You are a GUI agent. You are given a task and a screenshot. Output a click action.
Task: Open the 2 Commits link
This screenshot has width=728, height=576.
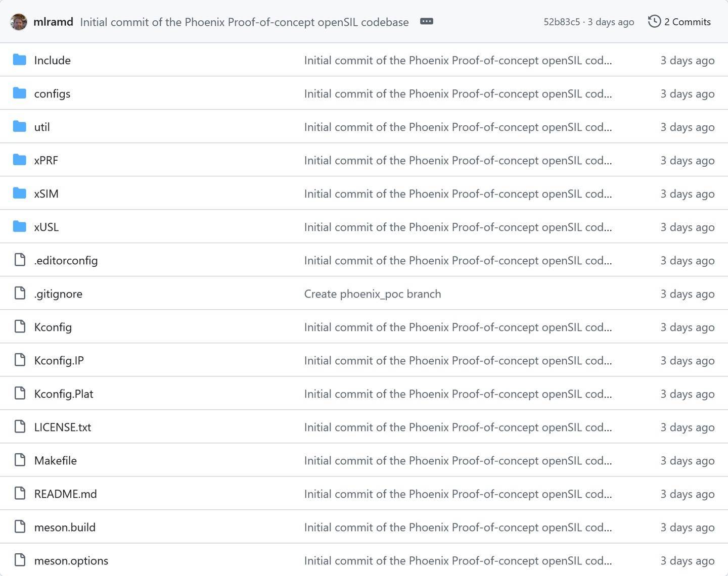pos(687,22)
